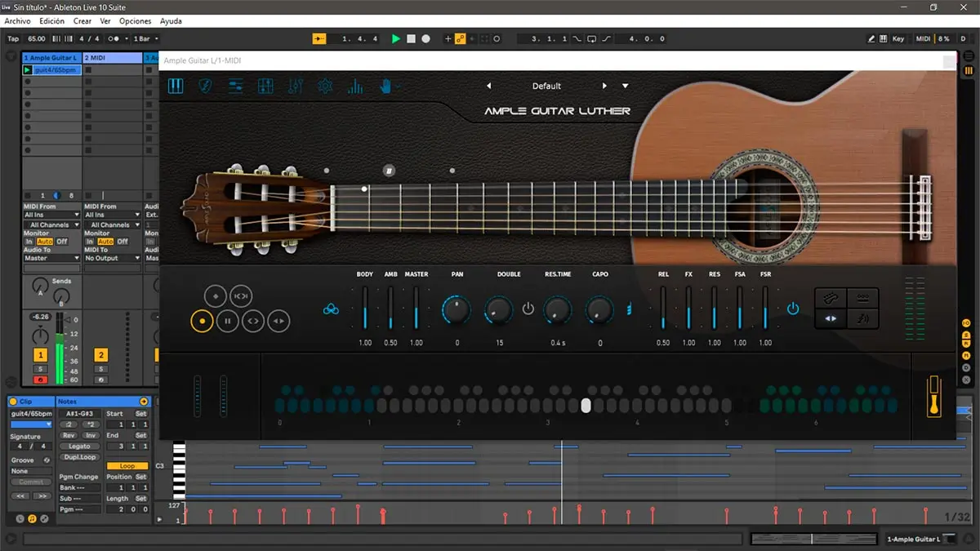This screenshot has height=551, width=980.
Task: Open the tab player panel icon
Action: [236, 86]
